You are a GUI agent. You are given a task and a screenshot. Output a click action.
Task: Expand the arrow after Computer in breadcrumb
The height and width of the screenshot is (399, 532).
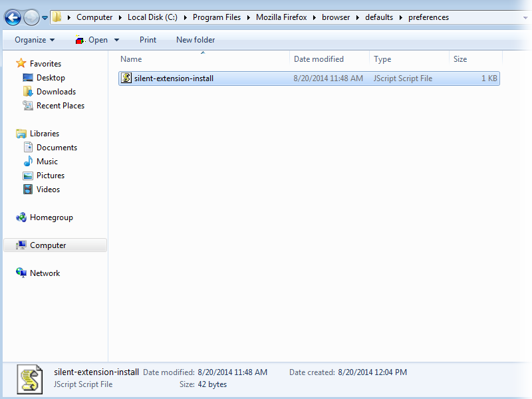(x=120, y=18)
